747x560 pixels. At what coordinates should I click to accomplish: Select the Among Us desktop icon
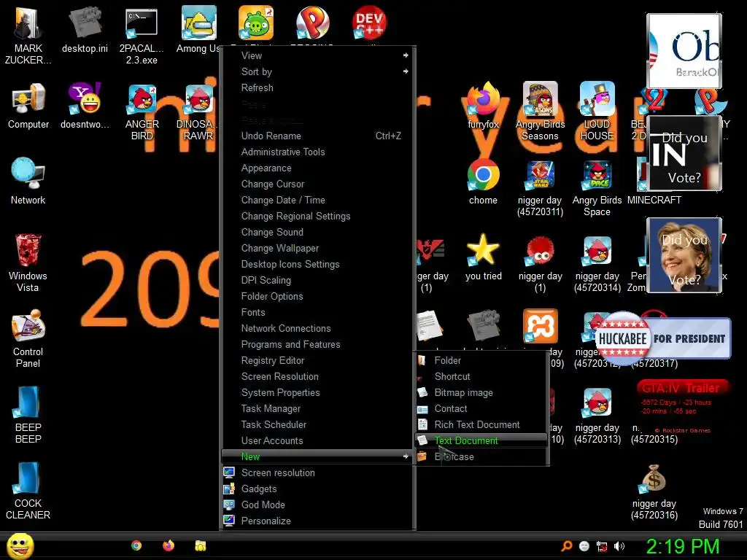coord(198,30)
